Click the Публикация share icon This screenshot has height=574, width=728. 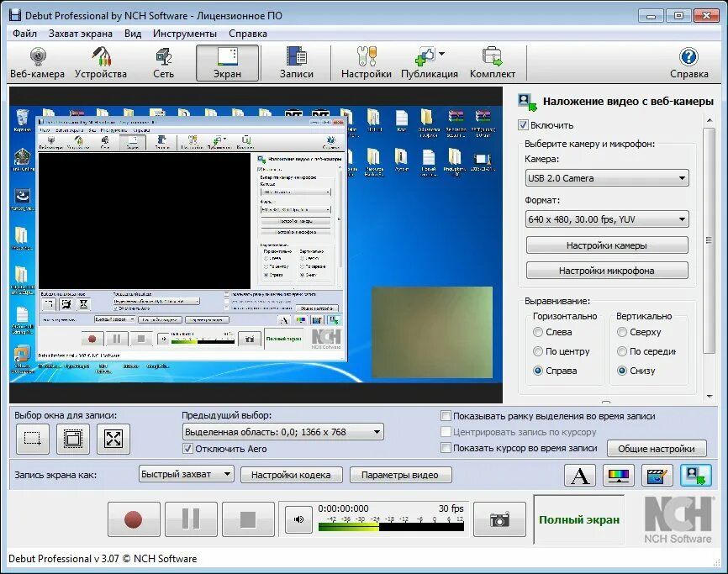click(x=425, y=56)
